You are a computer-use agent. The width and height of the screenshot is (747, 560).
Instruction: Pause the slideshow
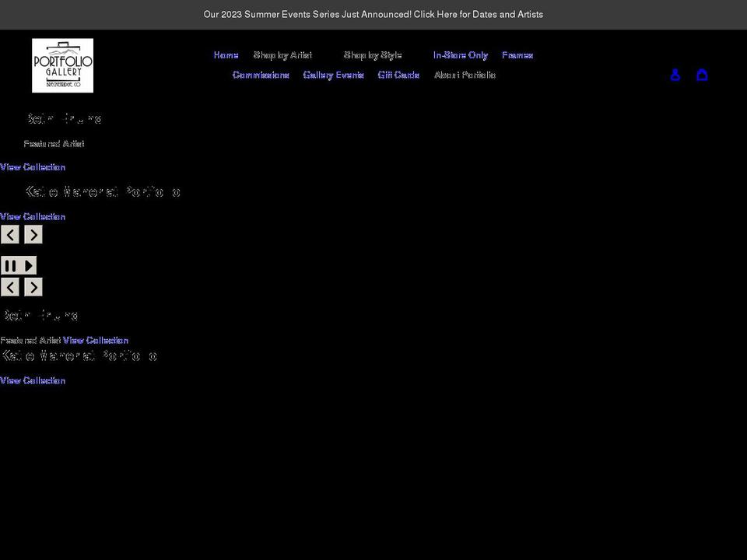[10, 266]
